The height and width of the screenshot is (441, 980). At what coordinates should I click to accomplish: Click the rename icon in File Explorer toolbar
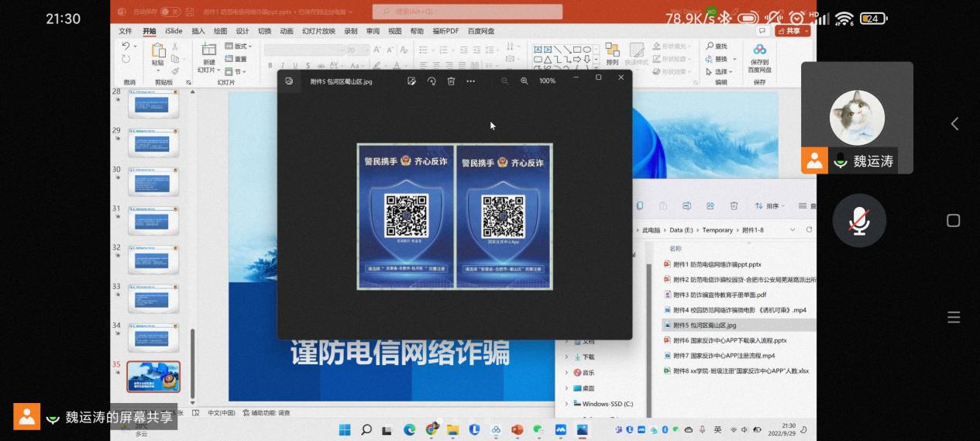(x=686, y=205)
